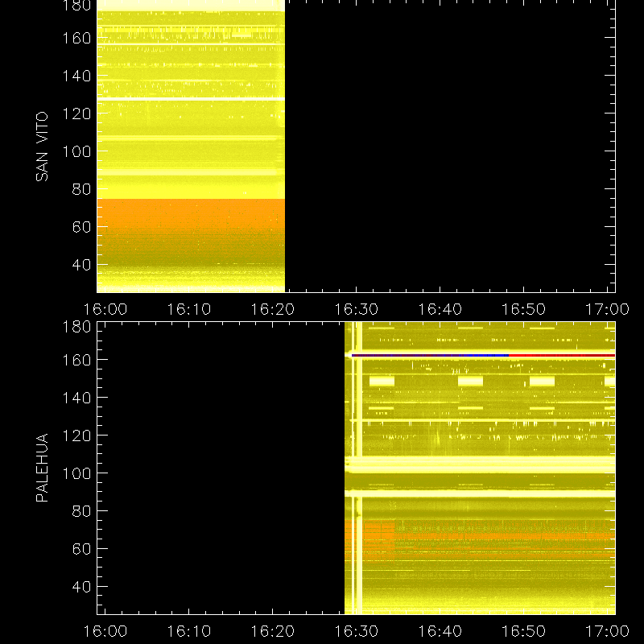Click 16:00 time label under SAN VITO plot
Viewport: 644px width, 644px height.
coord(105,309)
